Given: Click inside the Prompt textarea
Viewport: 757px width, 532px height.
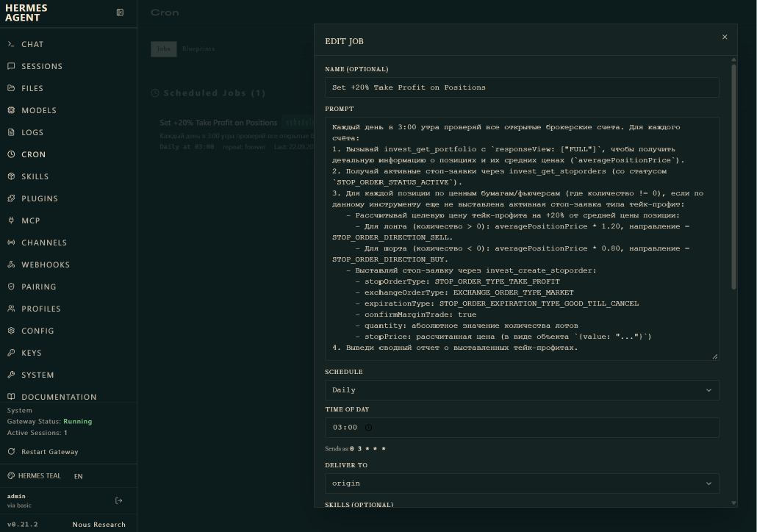Looking at the screenshot, I should click(x=522, y=239).
